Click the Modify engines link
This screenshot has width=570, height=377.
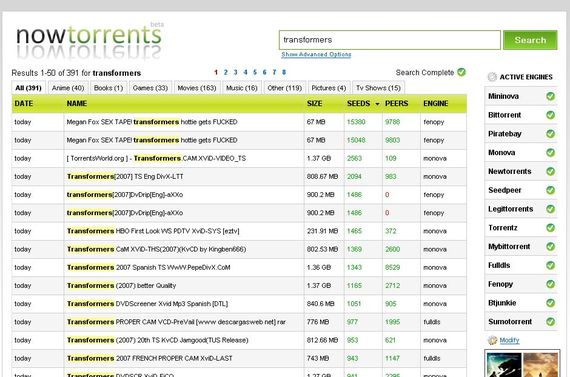coord(509,340)
